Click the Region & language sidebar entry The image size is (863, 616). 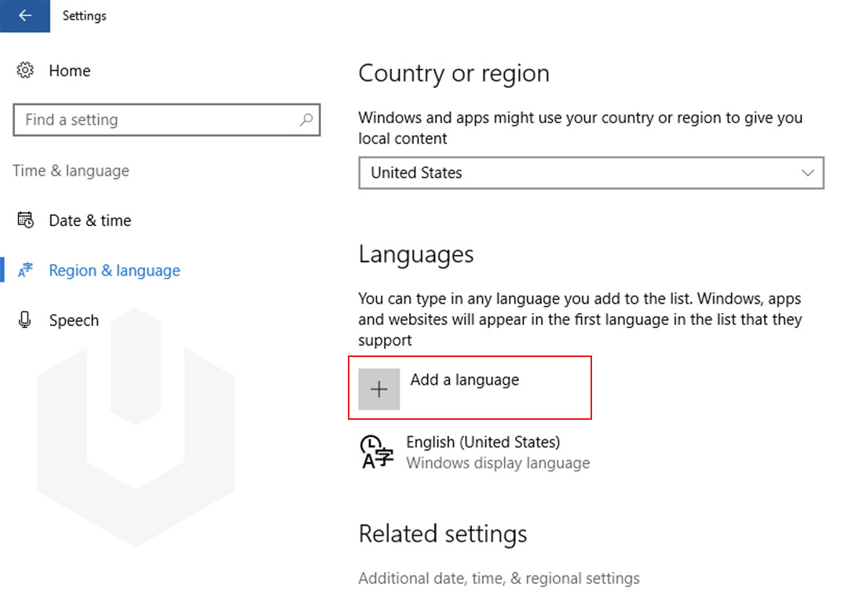pyautogui.click(x=115, y=270)
